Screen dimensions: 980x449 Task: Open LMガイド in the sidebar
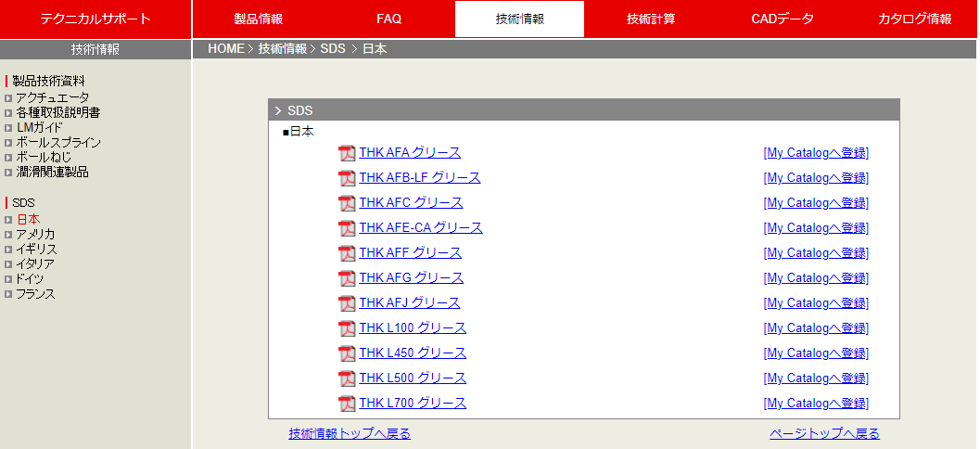(39, 128)
